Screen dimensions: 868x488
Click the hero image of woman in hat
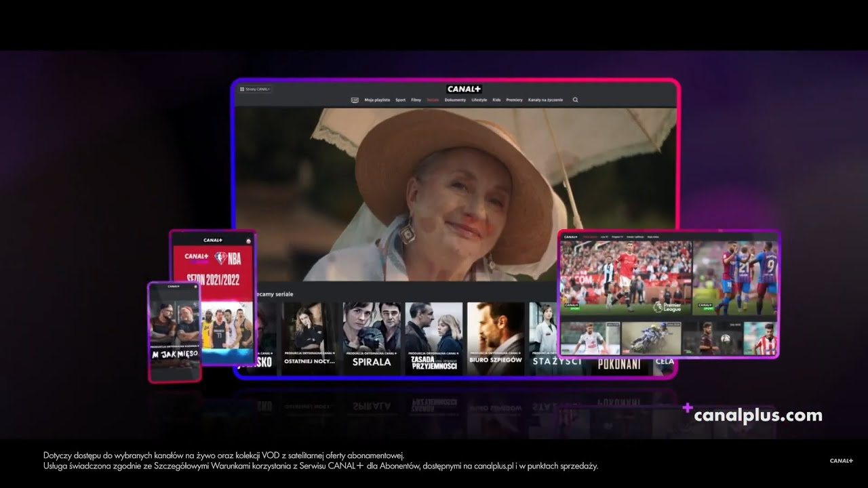[456, 193]
